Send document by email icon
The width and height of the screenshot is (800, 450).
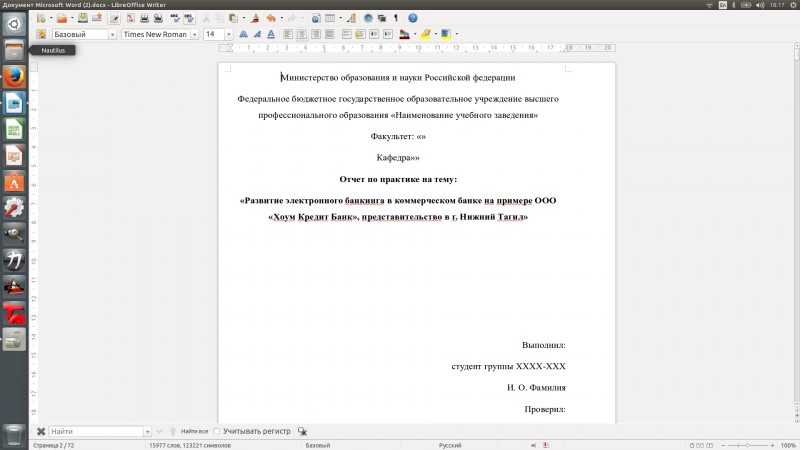tap(96, 18)
